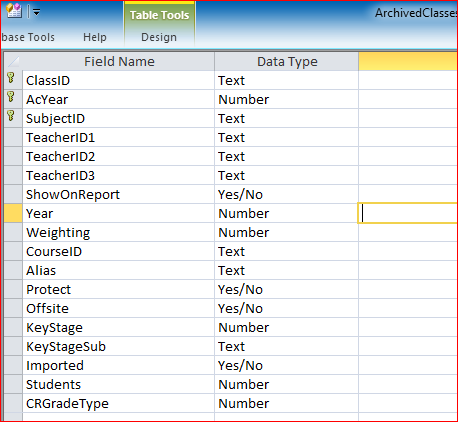
Task: Click the primary key icon for SubjectID
Action: click(x=11, y=116)
